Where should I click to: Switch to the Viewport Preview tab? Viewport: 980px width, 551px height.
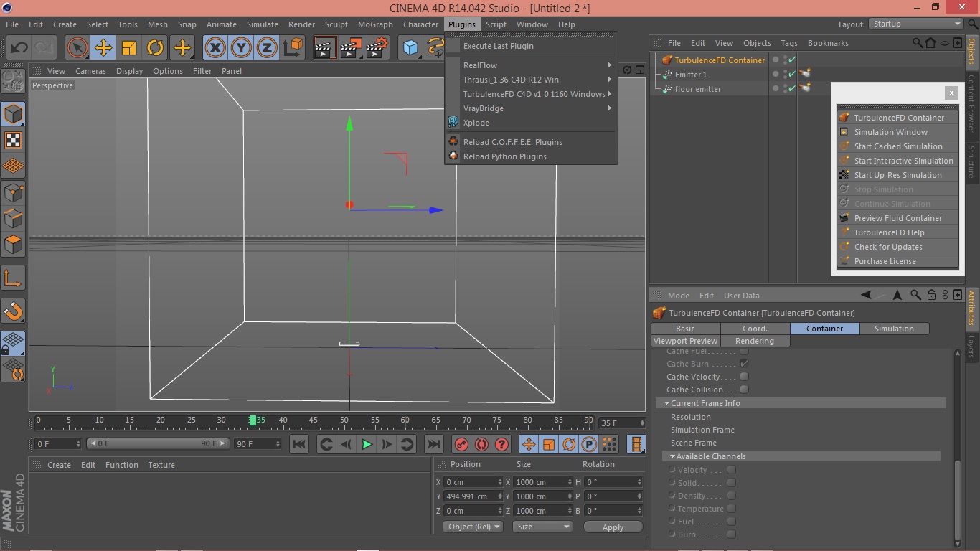click(685, 341)
